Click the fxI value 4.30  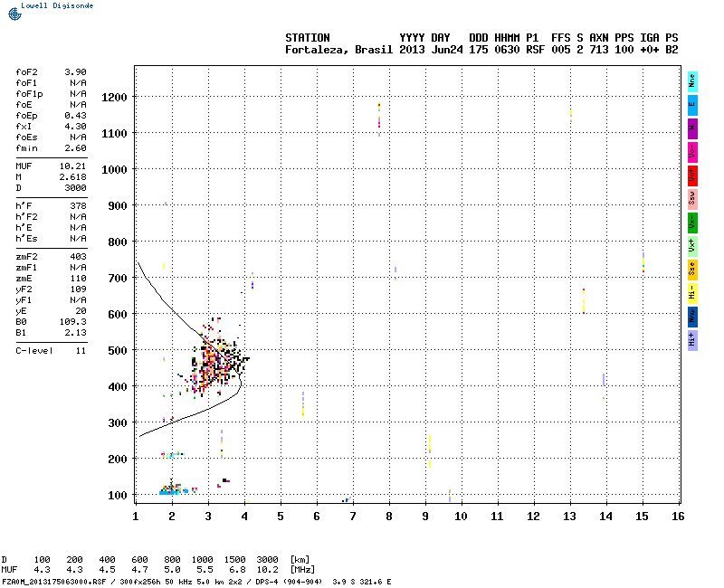click(x=75, y=127)
